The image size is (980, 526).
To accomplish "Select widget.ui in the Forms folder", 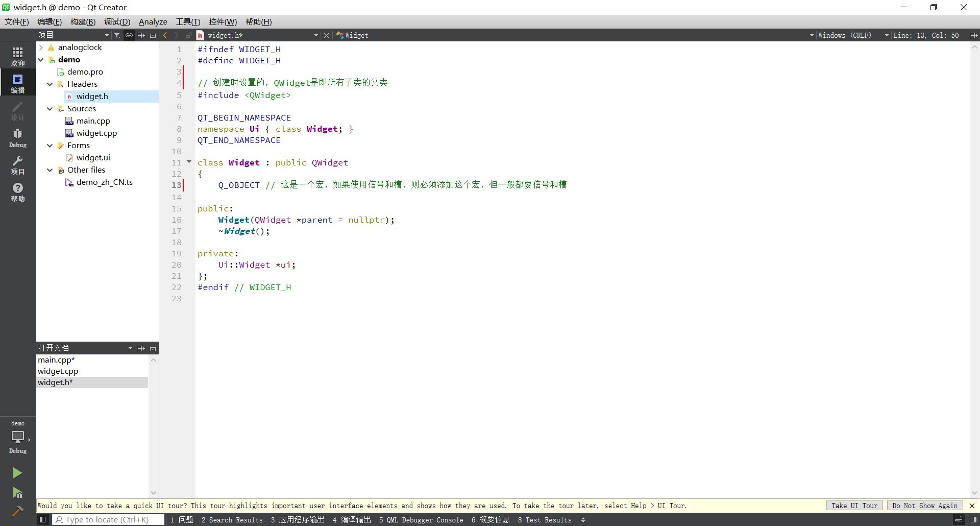I will (x=93, y=158).
